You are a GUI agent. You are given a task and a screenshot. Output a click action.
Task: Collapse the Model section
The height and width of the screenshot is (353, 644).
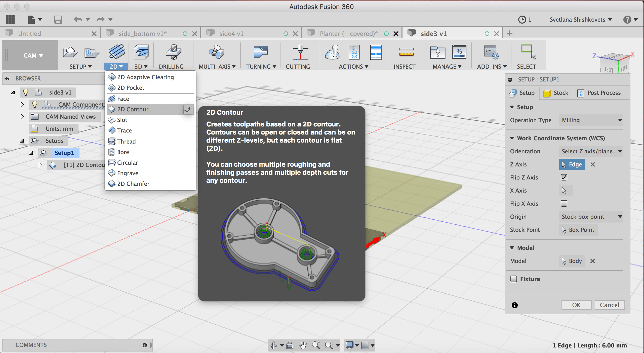point(512,248)
